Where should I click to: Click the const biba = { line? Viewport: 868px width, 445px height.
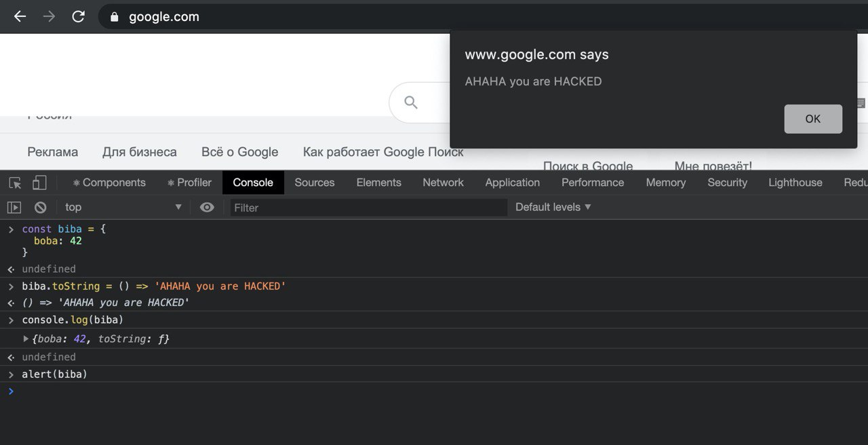pyautogui.click(x=64, y=229)
